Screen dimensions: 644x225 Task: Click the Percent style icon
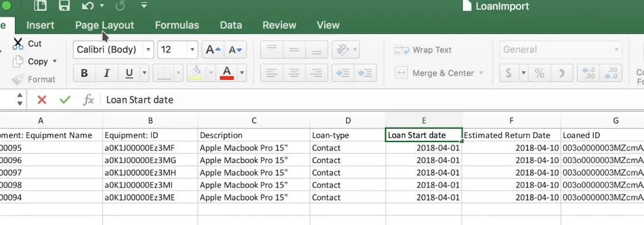tap(539, 73)
